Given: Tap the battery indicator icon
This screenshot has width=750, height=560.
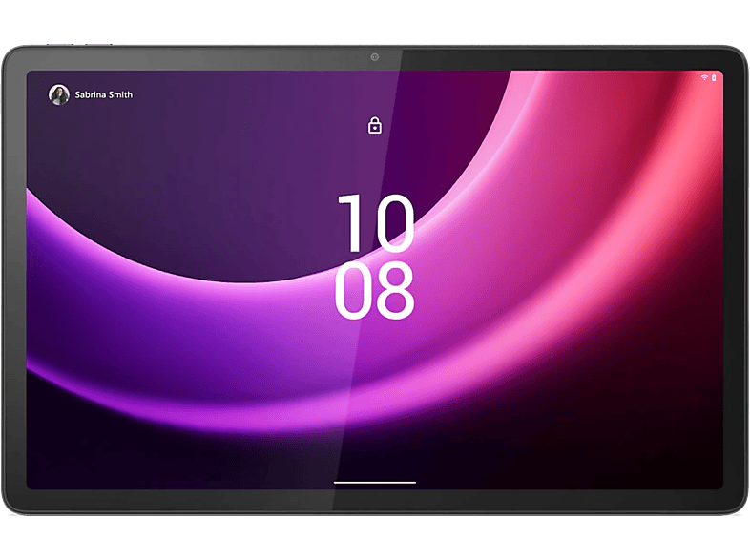Looking at the screenshot, I should pyautogui.click(x=714, y=77).
